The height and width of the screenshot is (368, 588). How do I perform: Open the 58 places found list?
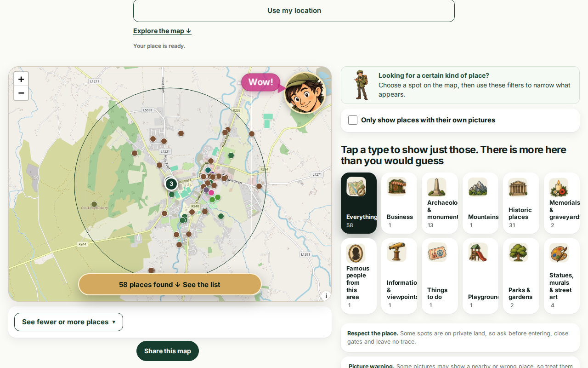pos(170,285)
